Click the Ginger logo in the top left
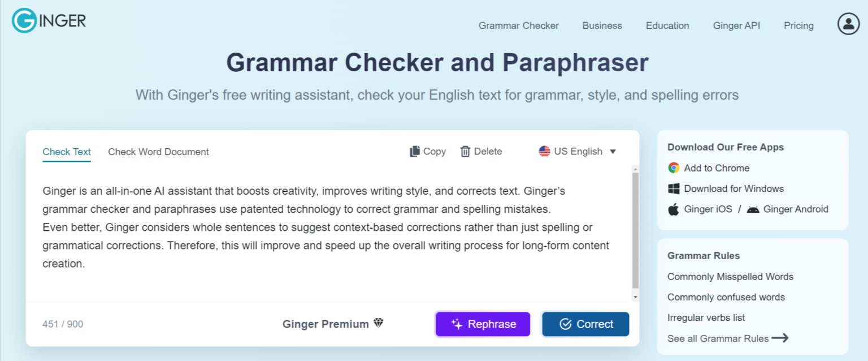 coord(48,21)
